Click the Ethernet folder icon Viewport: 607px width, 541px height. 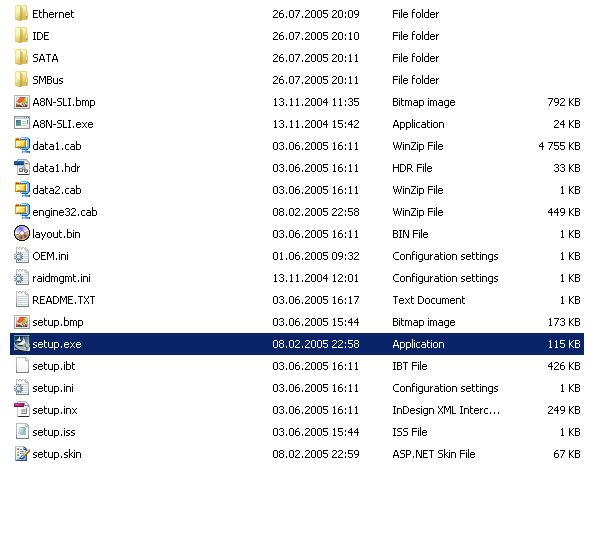[x=21, y=14]
